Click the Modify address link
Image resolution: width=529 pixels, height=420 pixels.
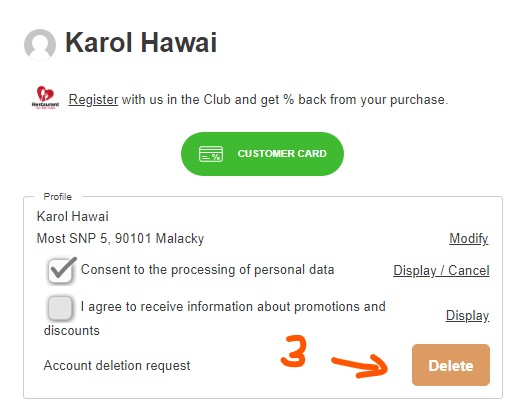469,239
